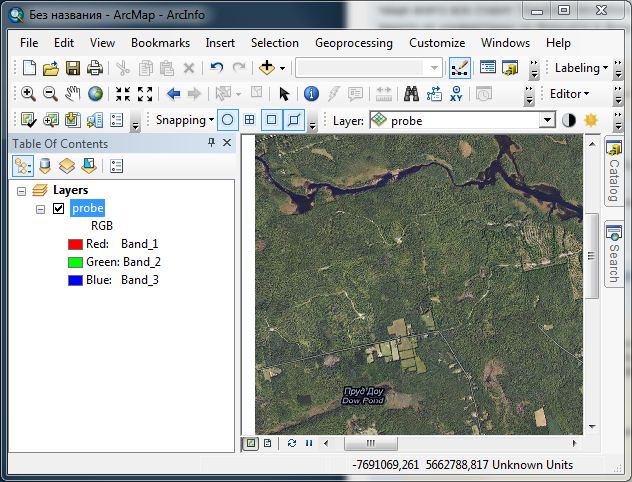This screenshot has height=482, width=632.
Task: Uncheck the probe layer visibility checkbox
Action: point(58,208)
